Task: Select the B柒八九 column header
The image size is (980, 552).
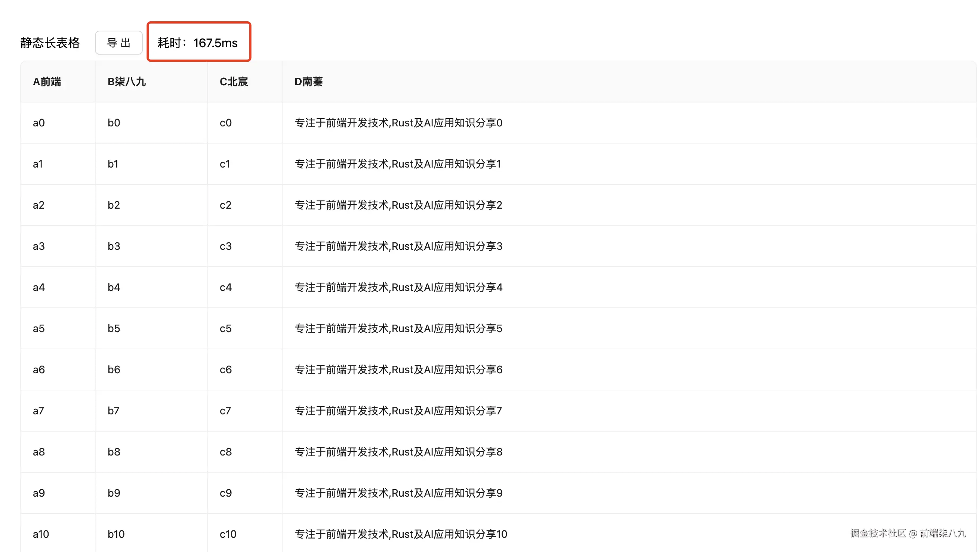Action: 127,82
